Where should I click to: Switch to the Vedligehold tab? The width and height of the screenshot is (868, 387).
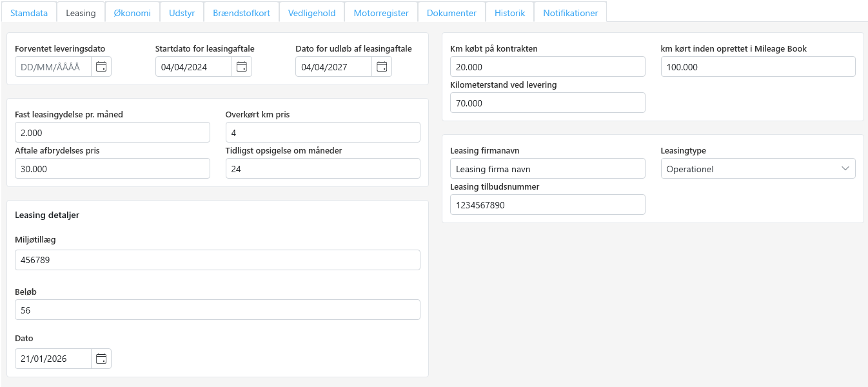pyautogui.click(x=312, y=12)
